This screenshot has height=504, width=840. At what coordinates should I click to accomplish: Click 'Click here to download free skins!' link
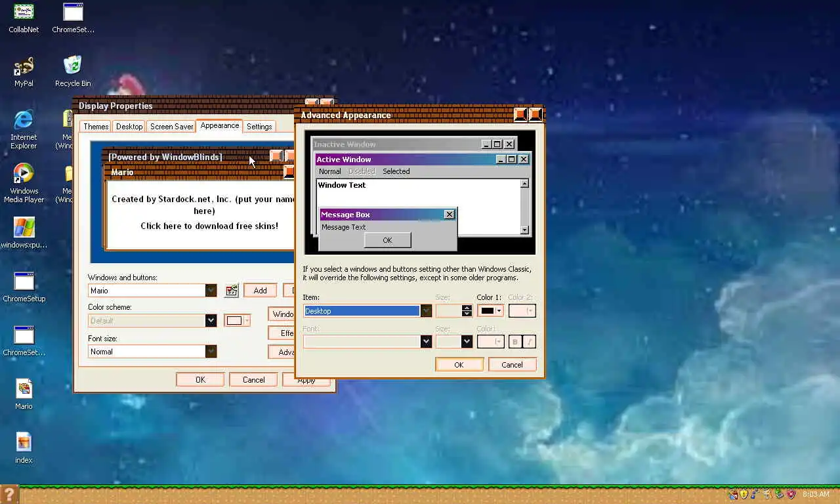coord(209,226)
